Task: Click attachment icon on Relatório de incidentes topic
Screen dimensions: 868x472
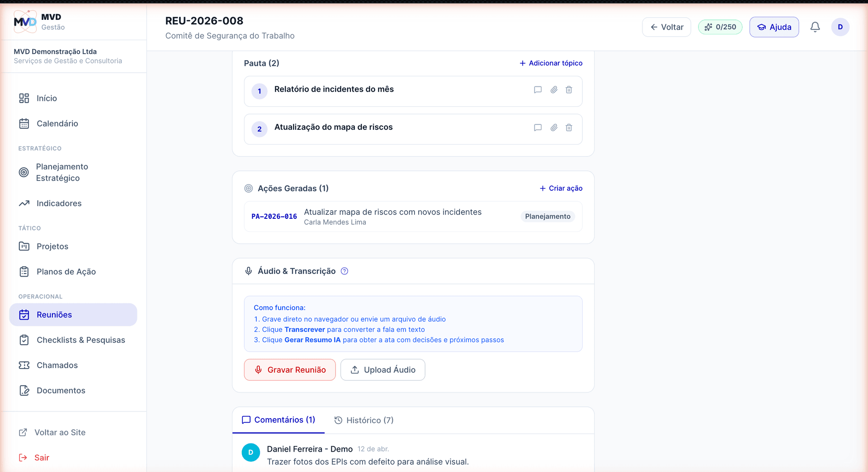Action: tap(554, 90)
